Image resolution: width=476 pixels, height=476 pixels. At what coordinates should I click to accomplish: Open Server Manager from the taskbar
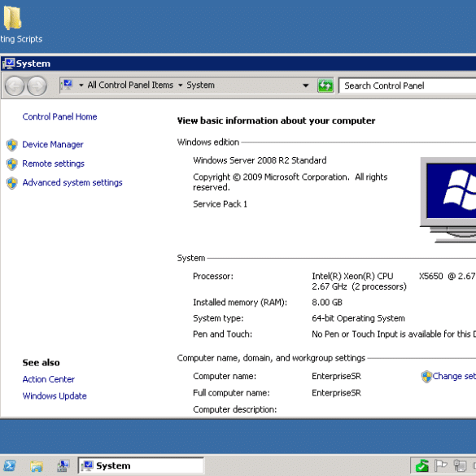pos(63,465)
